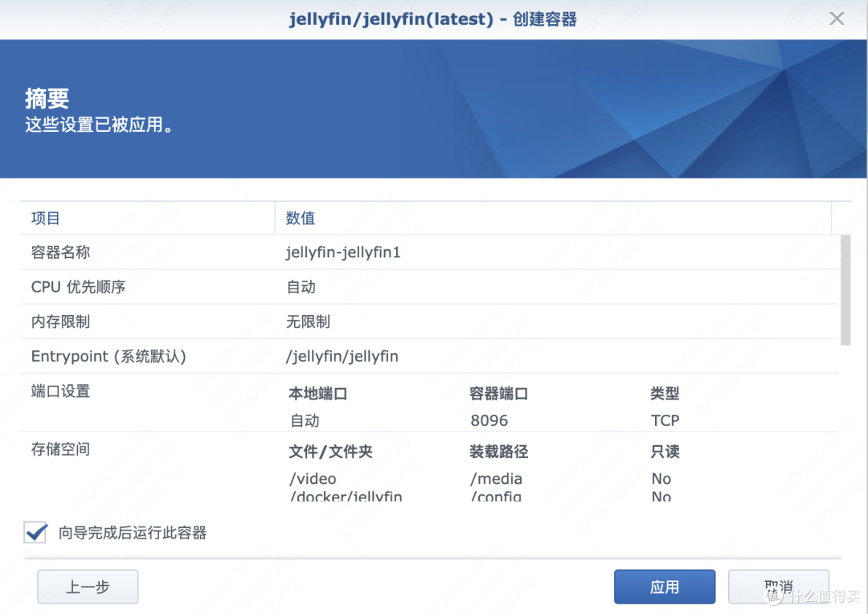Screen dimensions: 868x614
Task: Select the 容器名称 row label
Action: [60, 252]
